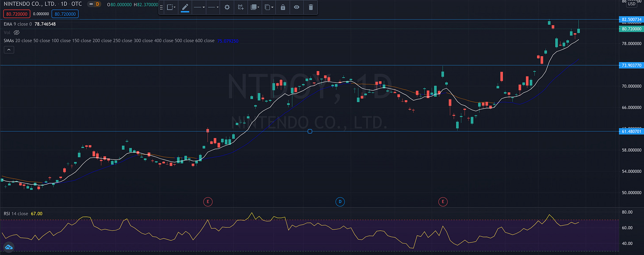Pick line color using pencil icon
Viewport: 644px width, 255px height.
pos(185,8)
